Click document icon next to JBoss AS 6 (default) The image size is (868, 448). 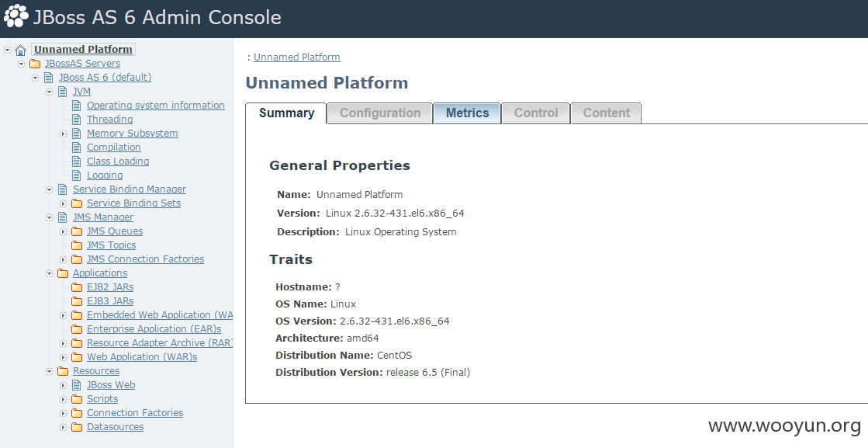pos(49,78)
